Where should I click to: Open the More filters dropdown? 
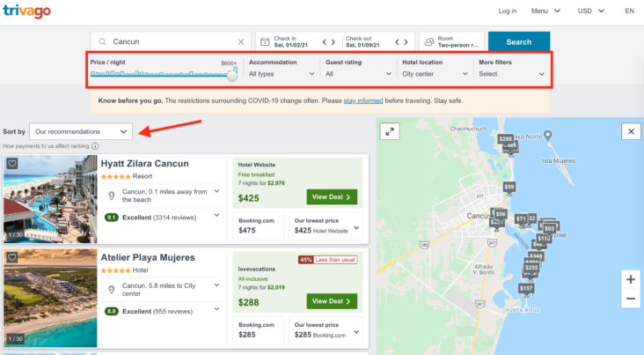(x=511, y=74)
